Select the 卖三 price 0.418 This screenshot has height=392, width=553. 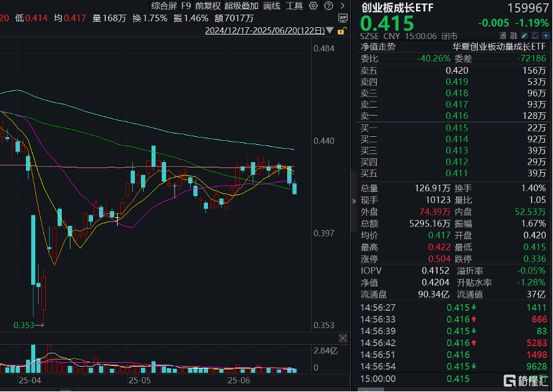(x=457, y=93)
